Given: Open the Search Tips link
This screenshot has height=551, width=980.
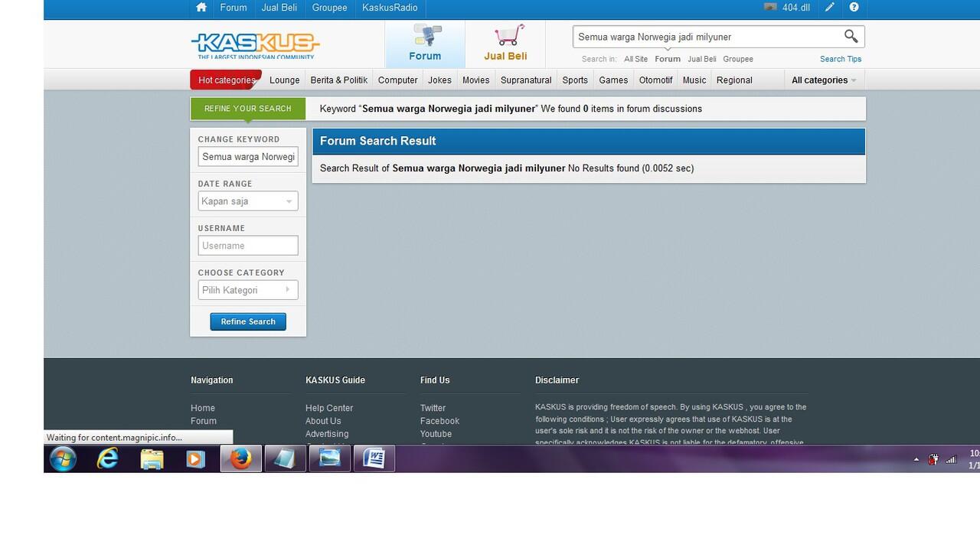Looking at the screenshot, I should (x=841, y=59).
